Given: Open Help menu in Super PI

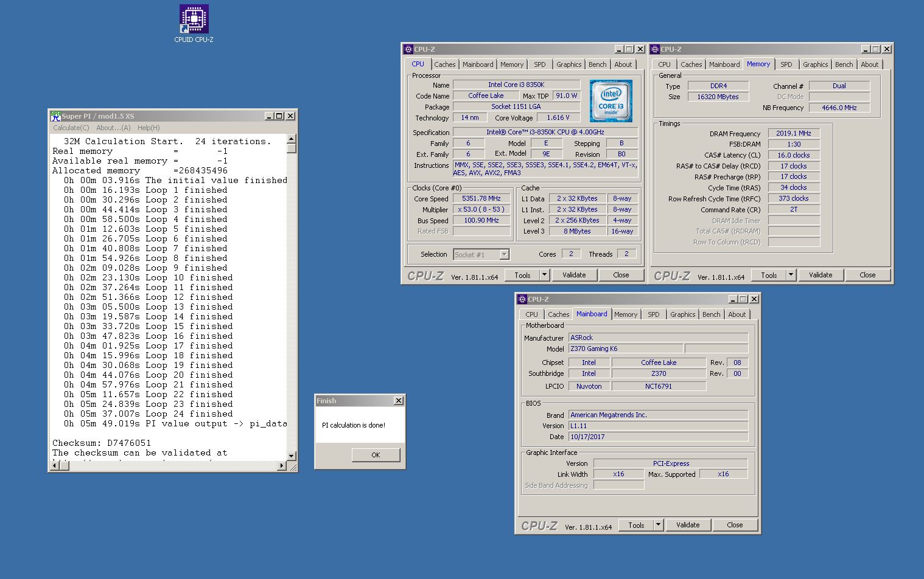Looking at the screenshot, I should tap(149, 128).
